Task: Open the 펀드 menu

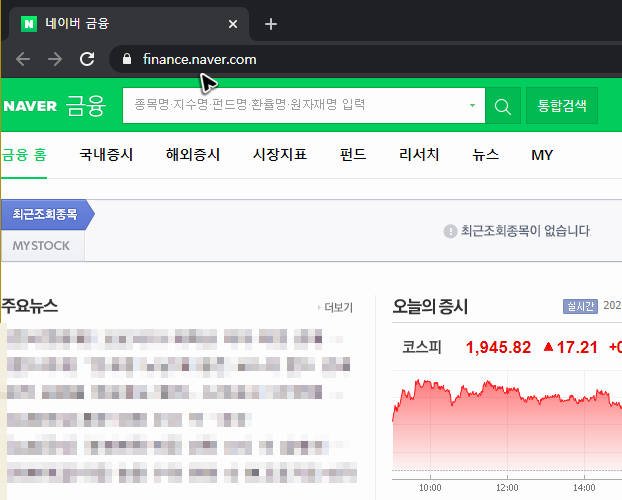Action: coord(353,155)
